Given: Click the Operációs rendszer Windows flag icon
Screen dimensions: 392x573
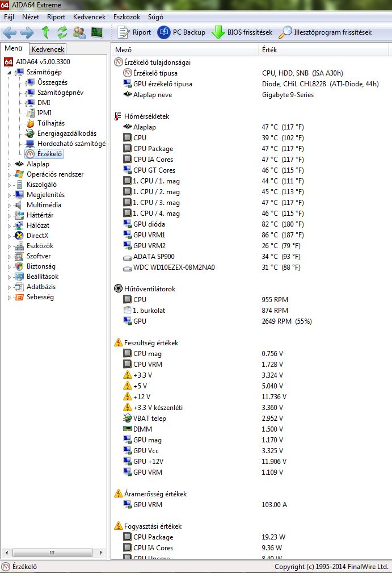Looking at the screenshot, I should 19,174.
